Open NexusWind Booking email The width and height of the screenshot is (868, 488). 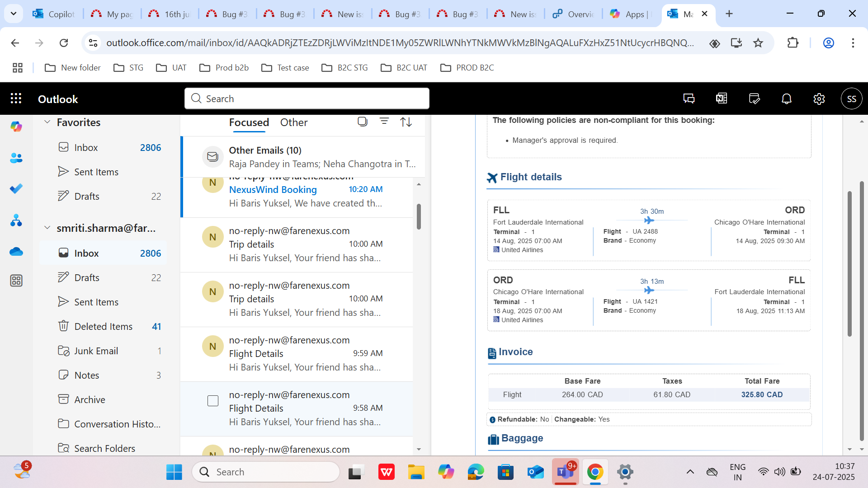click(x=297, y=197)
